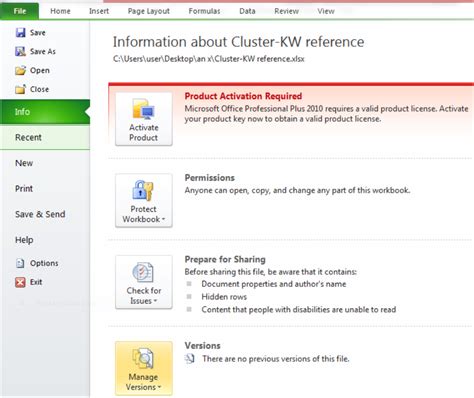Click the 'Product Activation Required' heading
Viewport: 474px width, 398px height.
tap(243, 96)
